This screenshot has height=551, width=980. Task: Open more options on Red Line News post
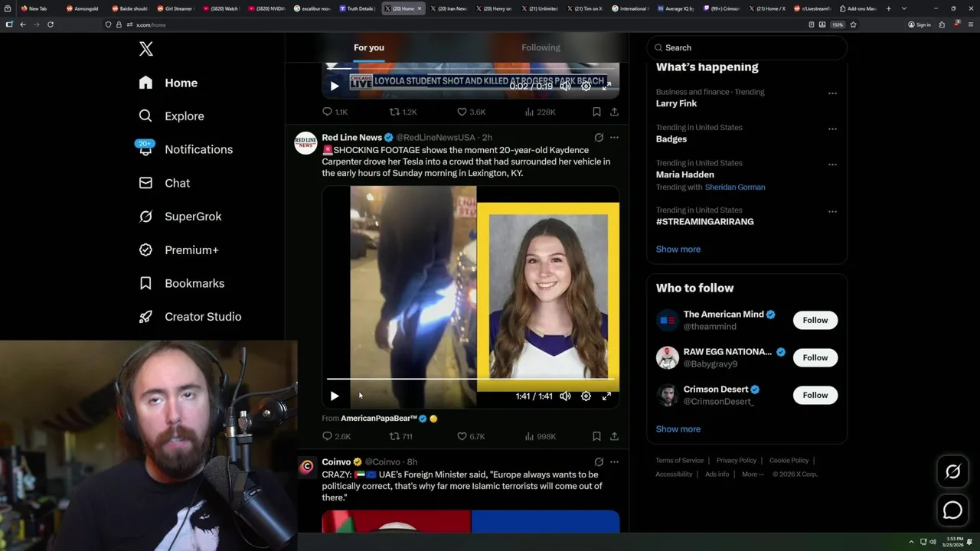tap(614, 138)
